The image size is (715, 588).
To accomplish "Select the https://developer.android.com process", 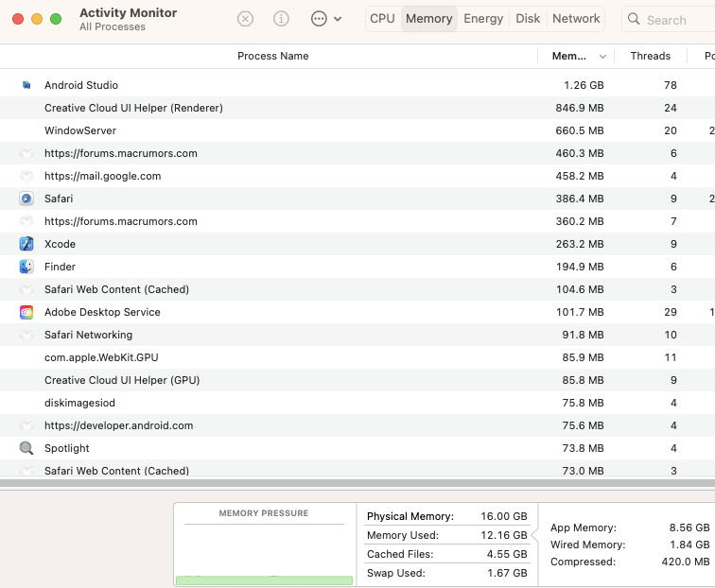I will point(118,425).
